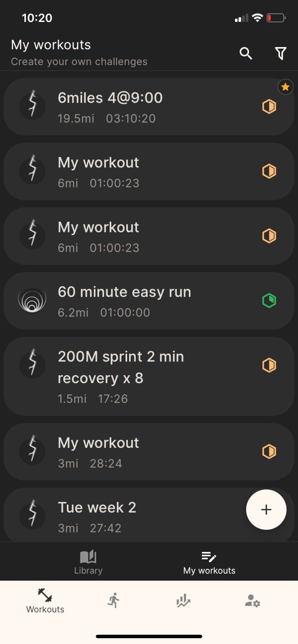
Task: Open profile settings person-gear icon
Action: pyautogui.click(x=252, y=601)
